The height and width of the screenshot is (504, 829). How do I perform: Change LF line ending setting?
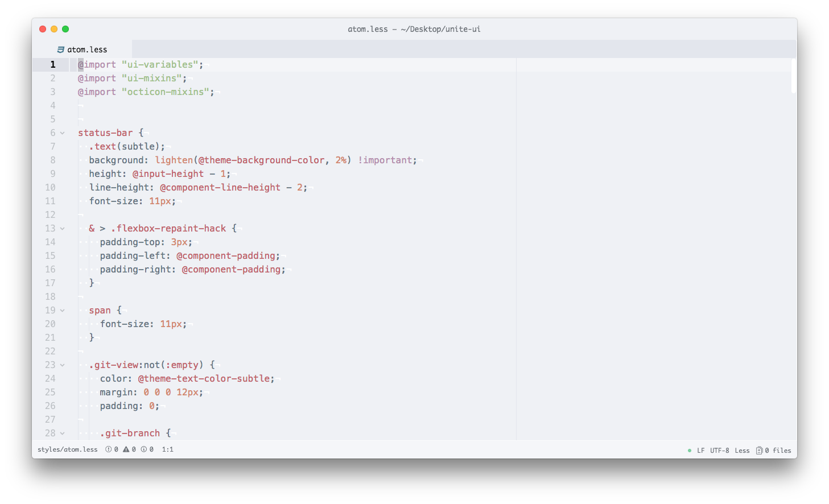(x=701, y=451)
